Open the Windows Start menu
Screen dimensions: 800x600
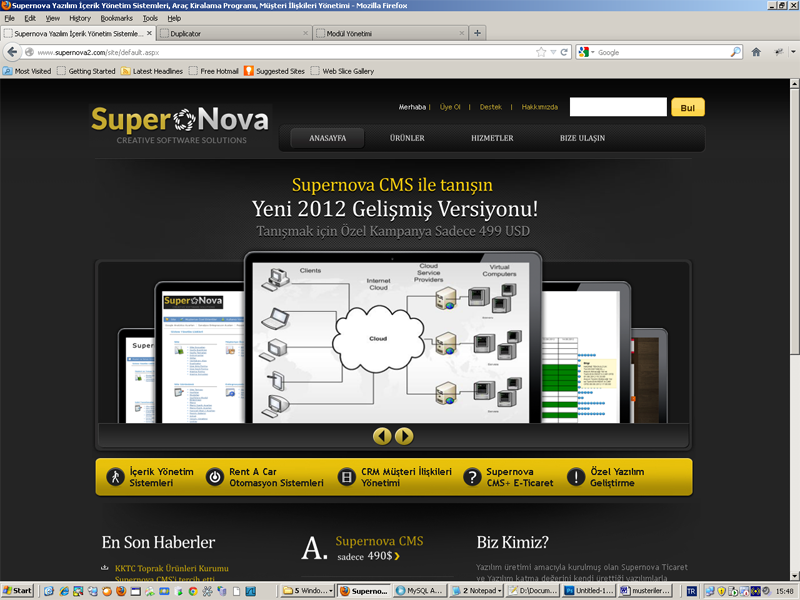[17, 591]
